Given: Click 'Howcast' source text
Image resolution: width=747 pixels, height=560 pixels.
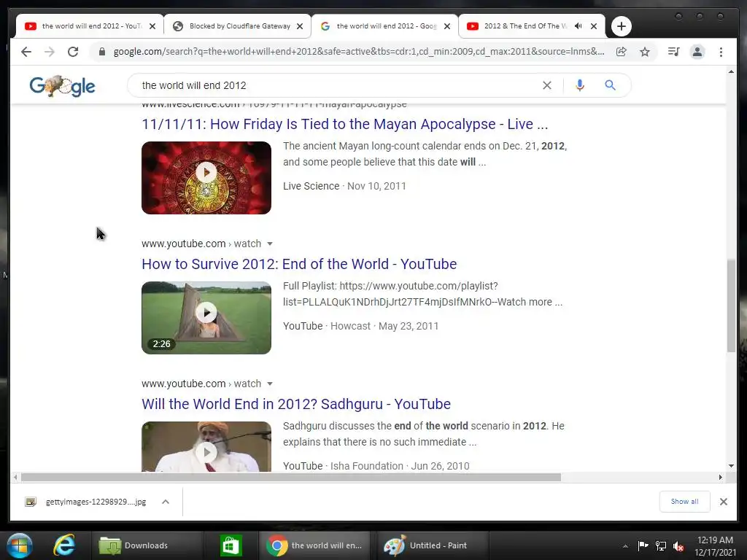Looking at the screenshot, I should point(350,326).
